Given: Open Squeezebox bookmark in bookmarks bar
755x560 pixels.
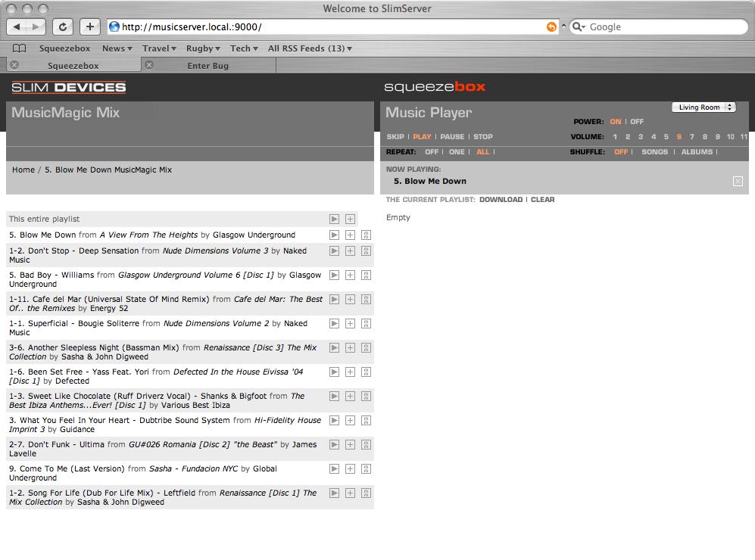Looking at the screenshot, I should [x=64, y=48].
